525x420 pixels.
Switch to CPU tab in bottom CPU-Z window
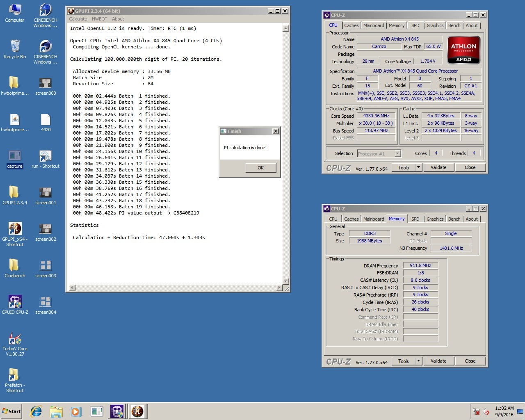tap(333, 219)
